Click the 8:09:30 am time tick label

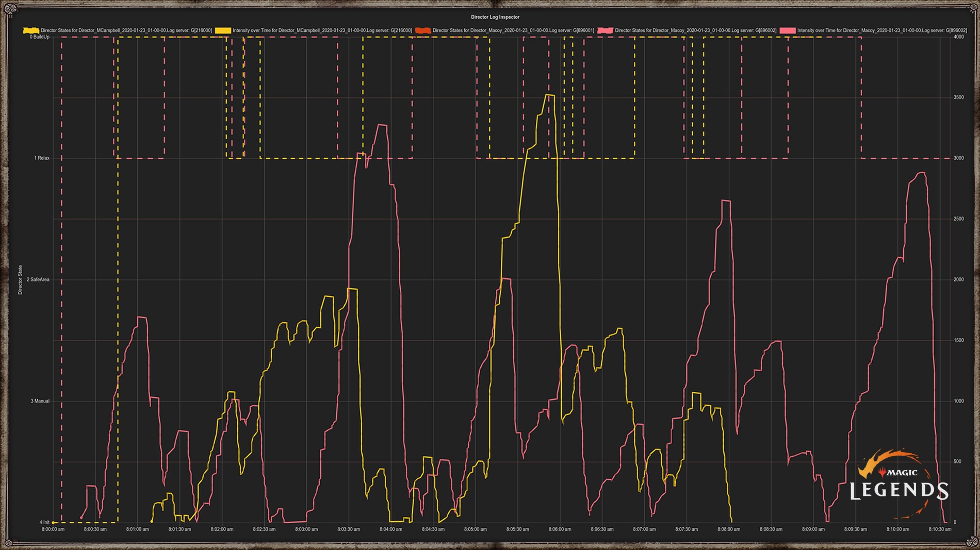(856, 529)
